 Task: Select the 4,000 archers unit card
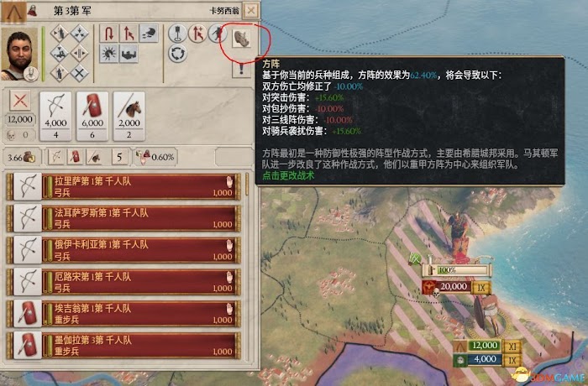pyautogui.click(x=55, y=116)
